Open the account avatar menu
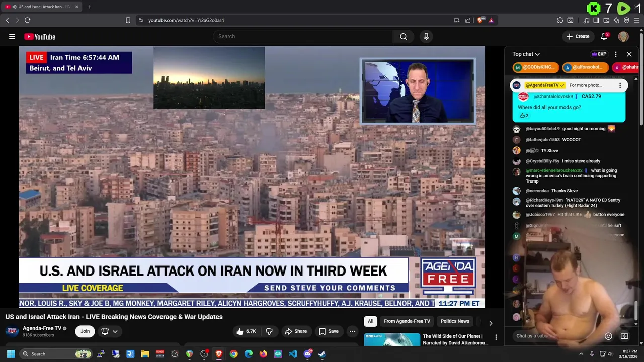This screenshot has width=644, height=362. (x=623, y=36)
